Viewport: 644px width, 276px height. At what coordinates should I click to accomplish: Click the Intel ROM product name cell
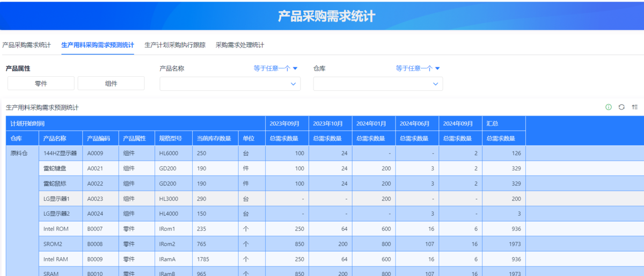[56, 229]
